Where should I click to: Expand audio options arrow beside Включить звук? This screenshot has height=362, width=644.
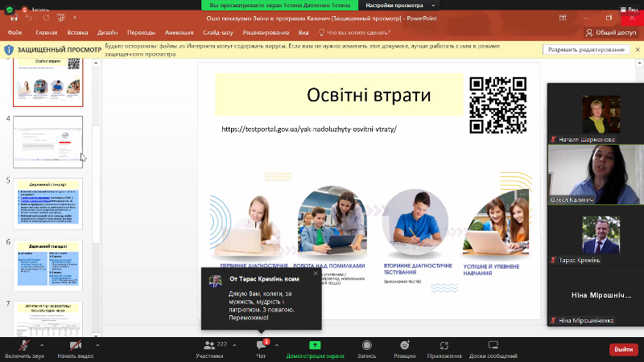pyautogui.click(x=43, y=345)
